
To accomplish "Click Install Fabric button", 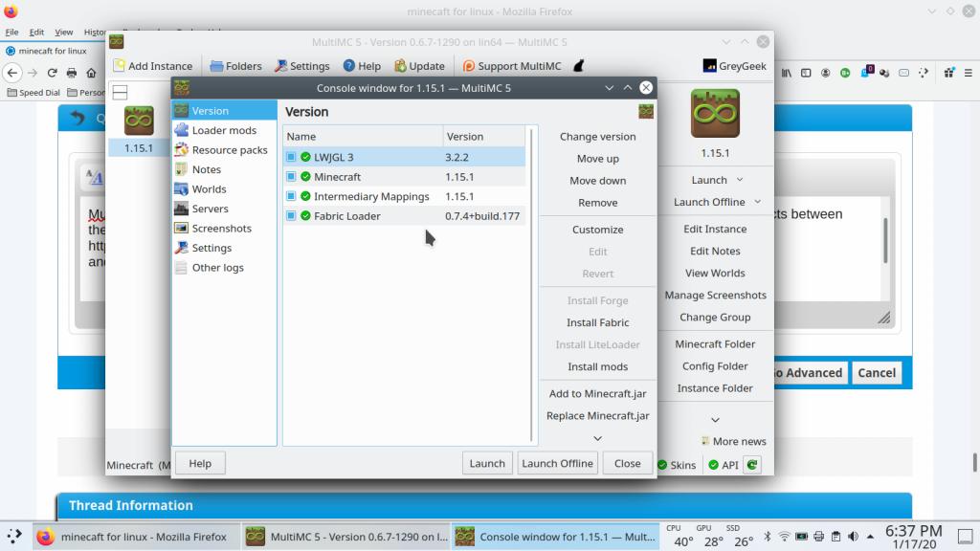I will 597,322.
